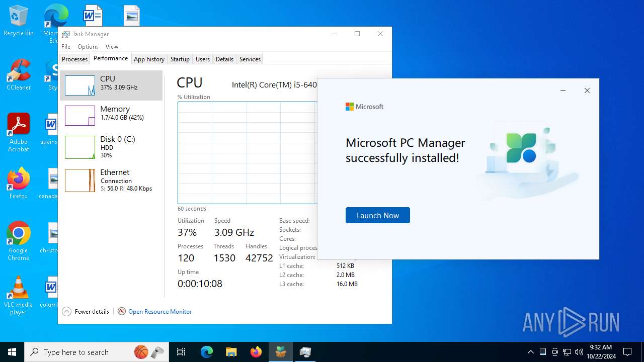This screenshot has width=644, height=362.
Task: Open Adobe Acrobat desktop shortcut
Action: pyautogui.click(x=19, y=132)
